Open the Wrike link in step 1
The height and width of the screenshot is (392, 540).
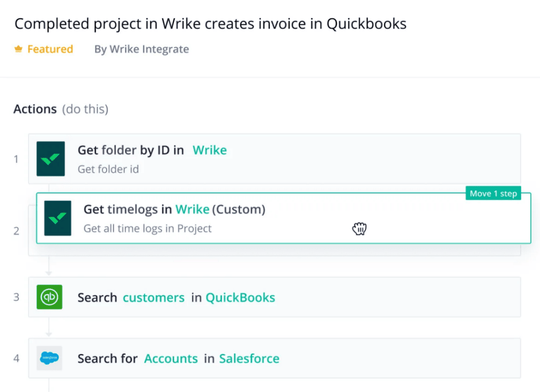[209, 150]
